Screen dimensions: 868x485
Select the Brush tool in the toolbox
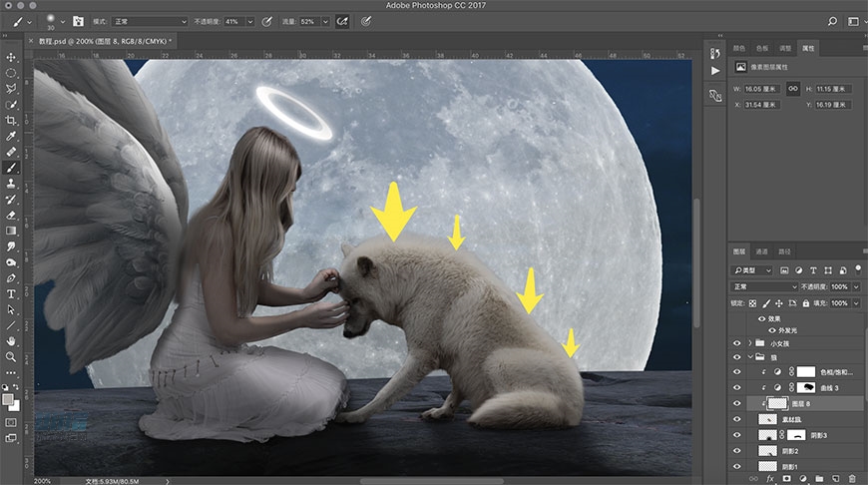click(x=11, y=168)
